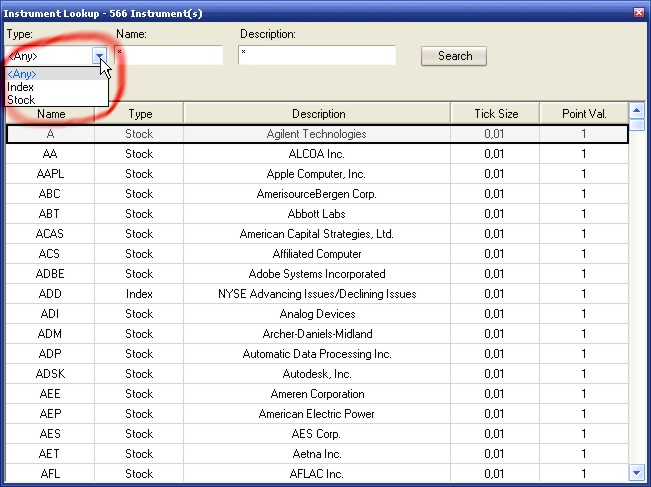The height and width of the screenshot is (487, 651).
Task: Click the Description search input field
Action: 317,55
